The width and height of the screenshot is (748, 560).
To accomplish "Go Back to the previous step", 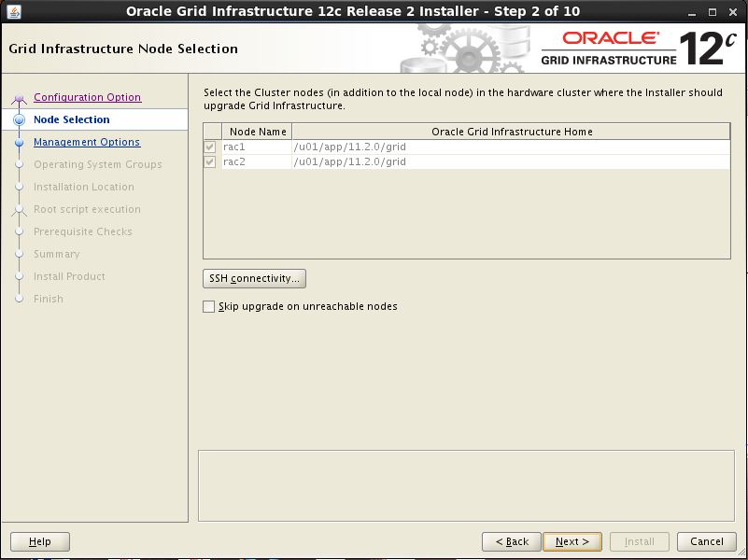I will coord(512,541).
